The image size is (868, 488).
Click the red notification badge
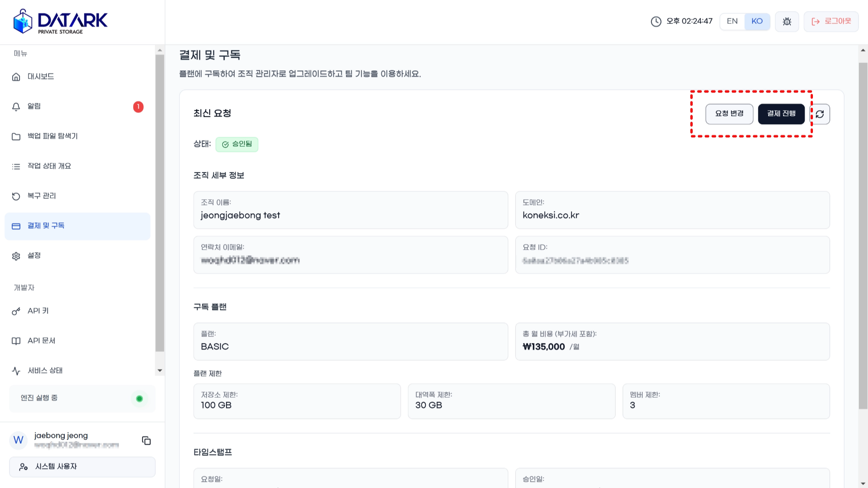tap(138, 107)
